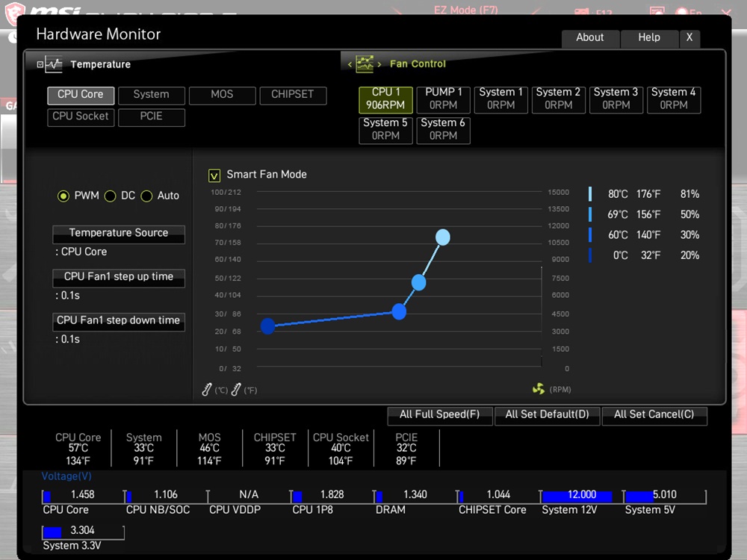
Task: Select the System 3 fan tab
Action: coord(616,99)
